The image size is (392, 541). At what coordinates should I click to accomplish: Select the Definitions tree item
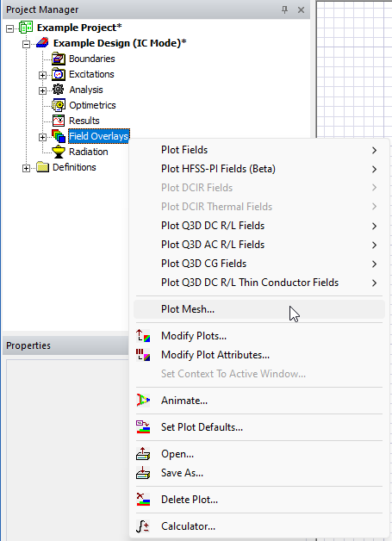pos(74,167)
